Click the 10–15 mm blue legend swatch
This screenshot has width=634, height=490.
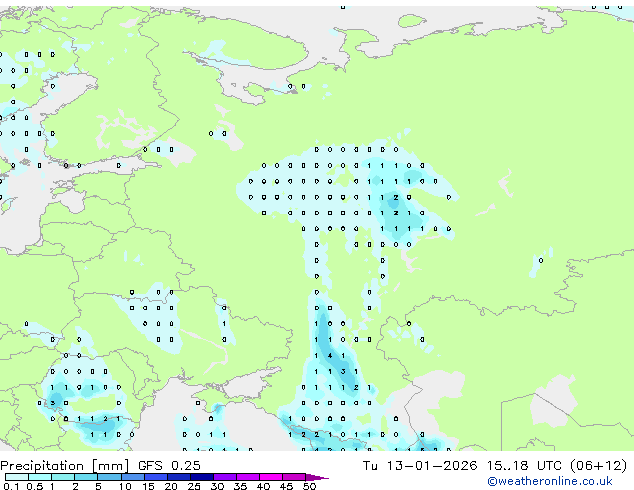133,477
